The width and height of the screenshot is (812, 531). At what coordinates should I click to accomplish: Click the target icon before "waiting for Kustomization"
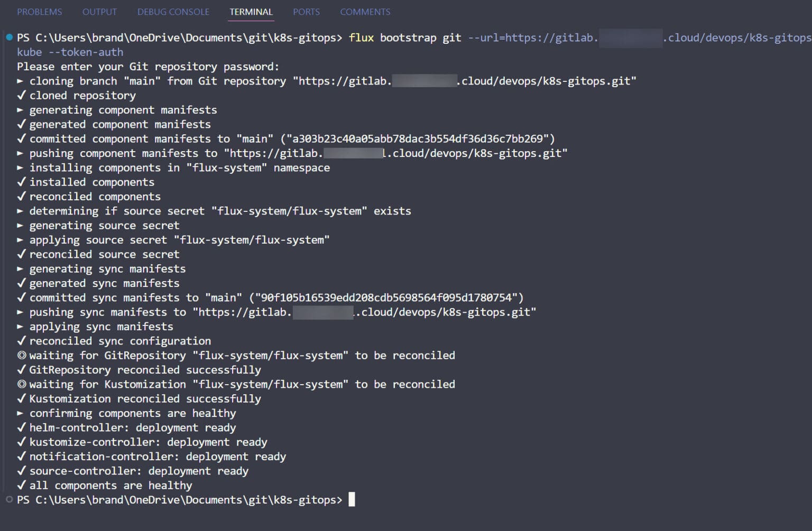[21, 384]
